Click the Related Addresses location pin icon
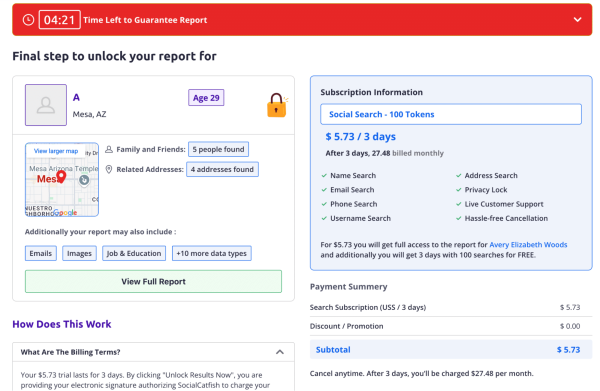 click(109, 169)
